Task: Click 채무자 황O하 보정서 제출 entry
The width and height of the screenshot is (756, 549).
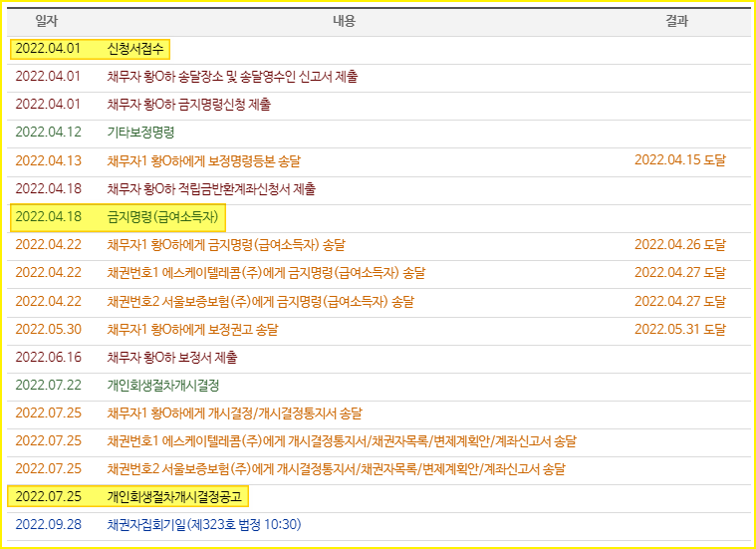Action: pyautogui.click(x=172, y=358)
